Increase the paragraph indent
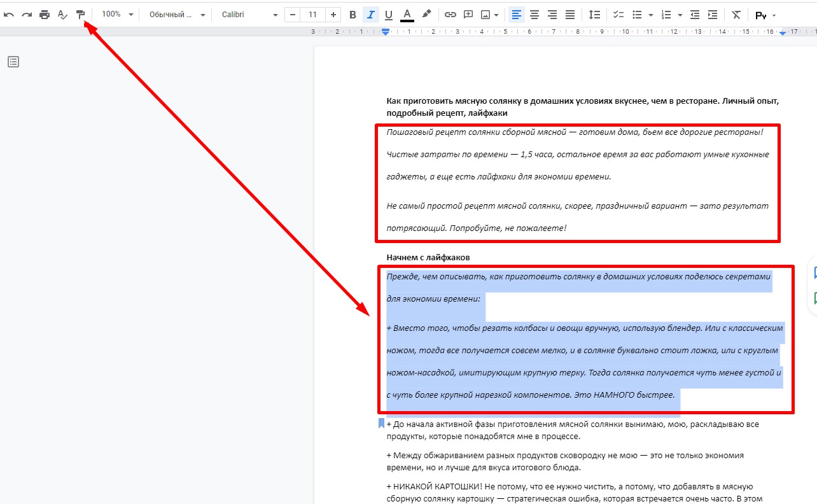This screenshot has width=817, height=504. tap(713, 15)
